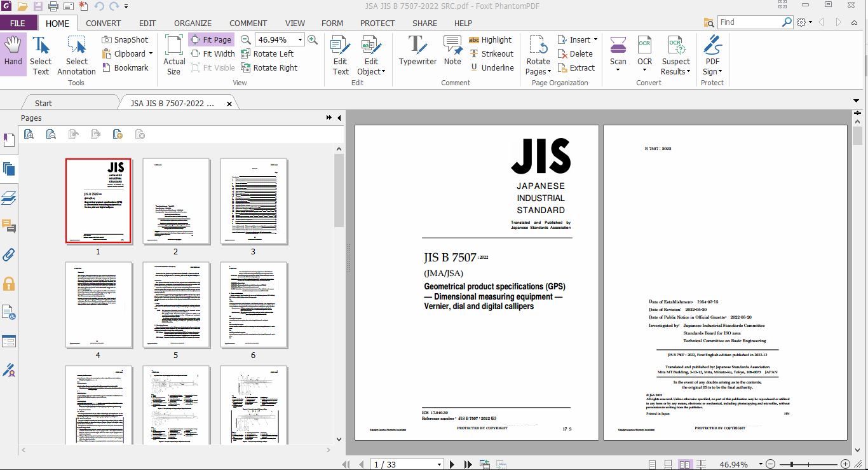Screen dimensions: 868x470
Task: Toggle Fit Page view mode
Action: tap(211, 39)
